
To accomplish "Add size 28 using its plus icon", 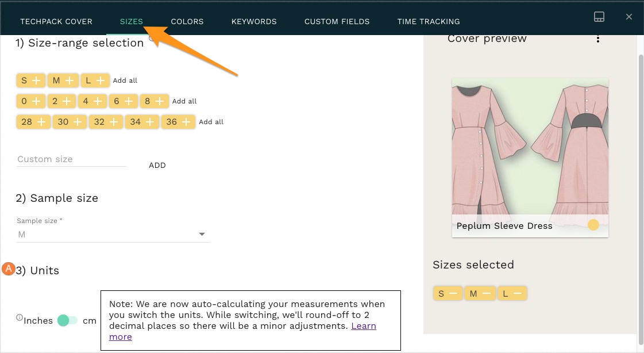I will click(41, 122).
